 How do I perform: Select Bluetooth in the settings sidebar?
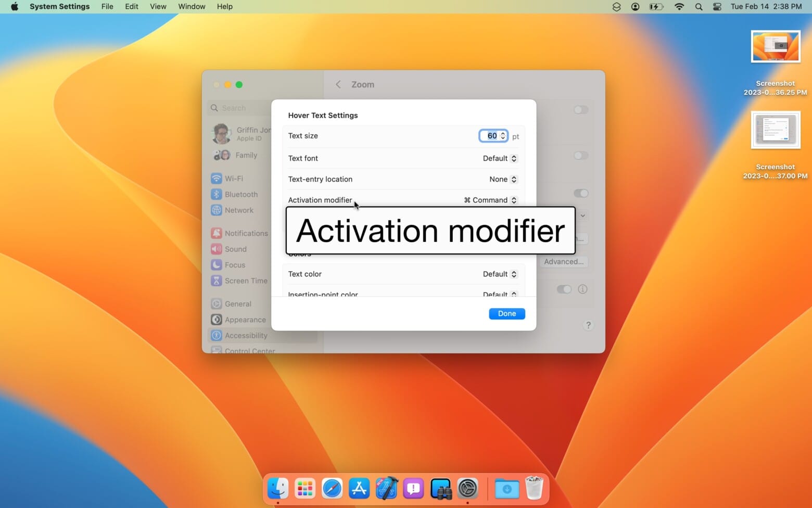point(241,194)
